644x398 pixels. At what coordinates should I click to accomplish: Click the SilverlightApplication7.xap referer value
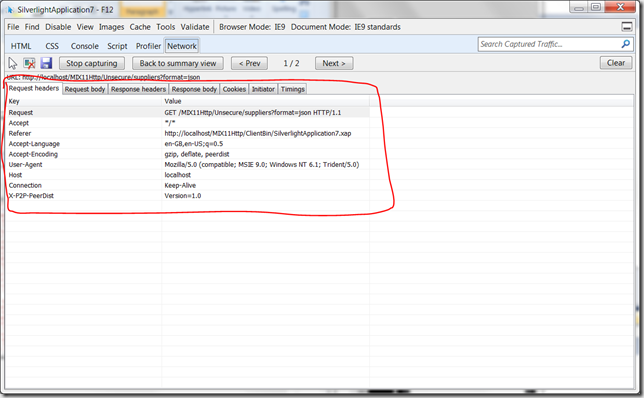tap(258, 133)
